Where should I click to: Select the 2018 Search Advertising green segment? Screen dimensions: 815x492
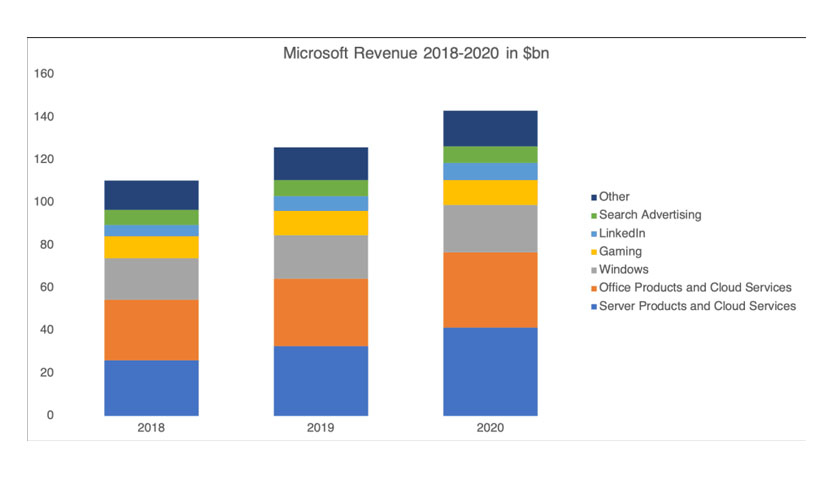(151, 218)
